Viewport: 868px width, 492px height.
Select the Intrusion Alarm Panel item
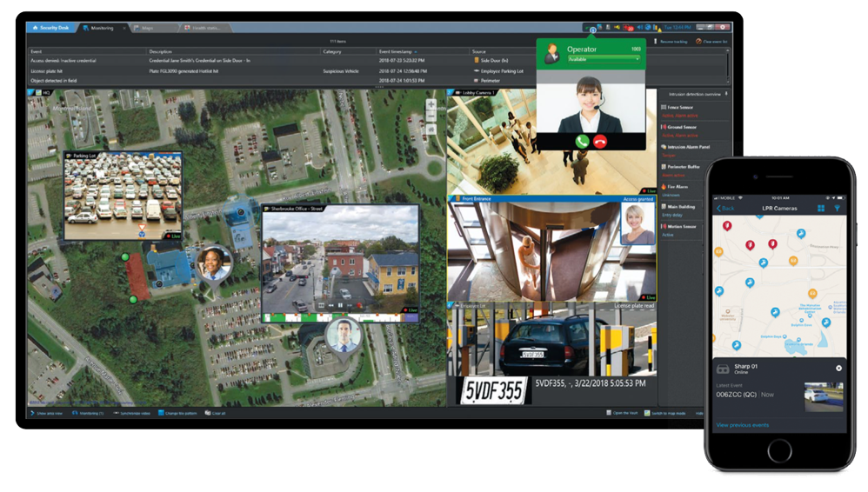685,150
